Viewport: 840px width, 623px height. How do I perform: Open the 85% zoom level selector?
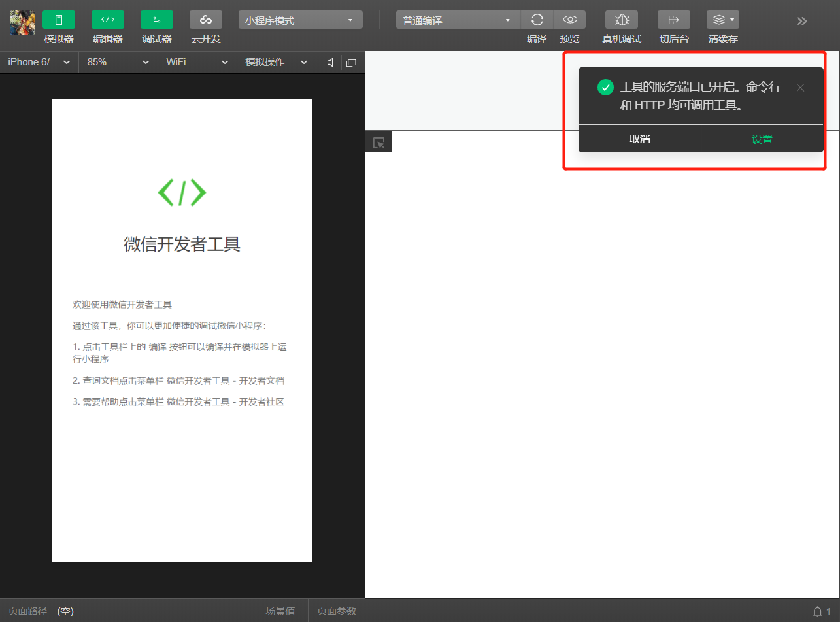click(x=118, y=62)
